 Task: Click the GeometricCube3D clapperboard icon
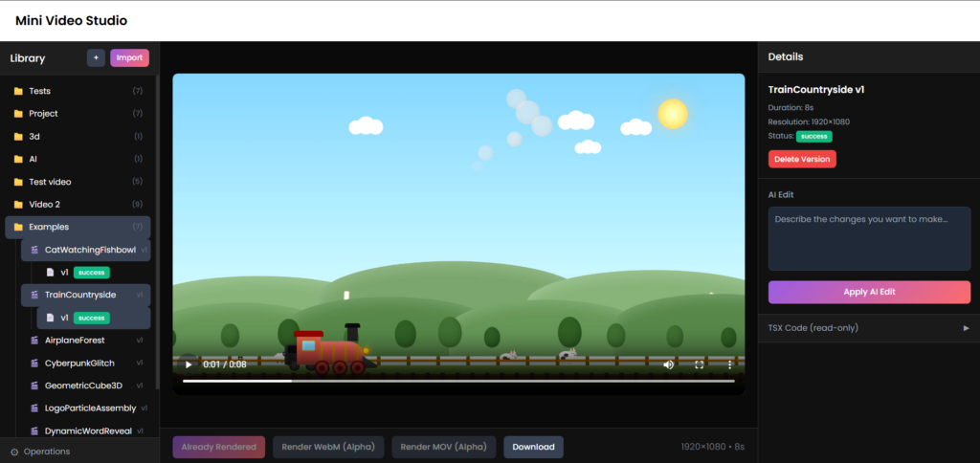[34, 386]
